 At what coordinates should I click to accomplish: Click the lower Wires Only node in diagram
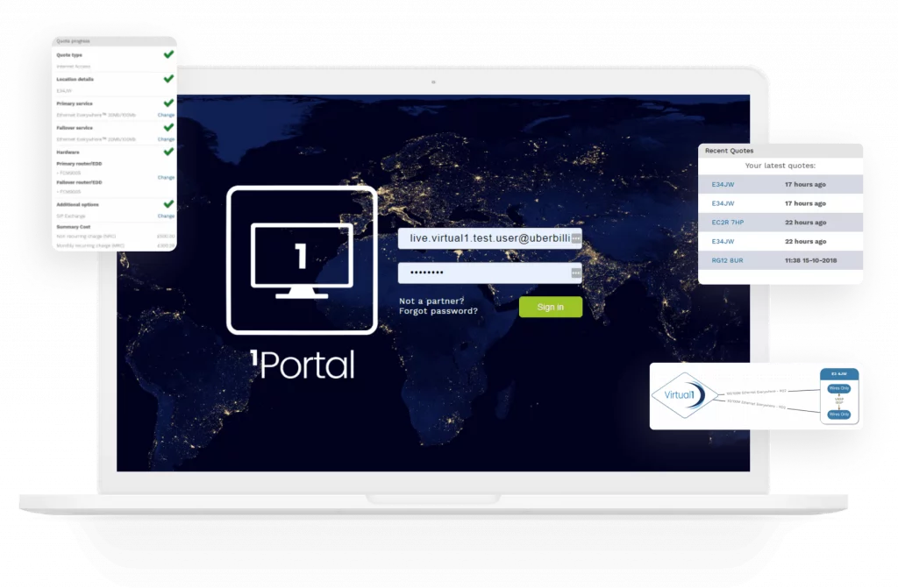(839, 414)
